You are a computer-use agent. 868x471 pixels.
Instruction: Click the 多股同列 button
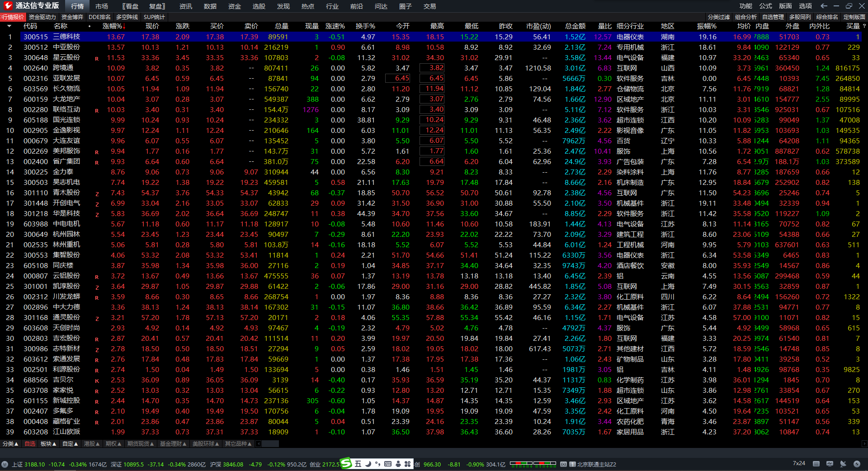(x=800, y=17)
